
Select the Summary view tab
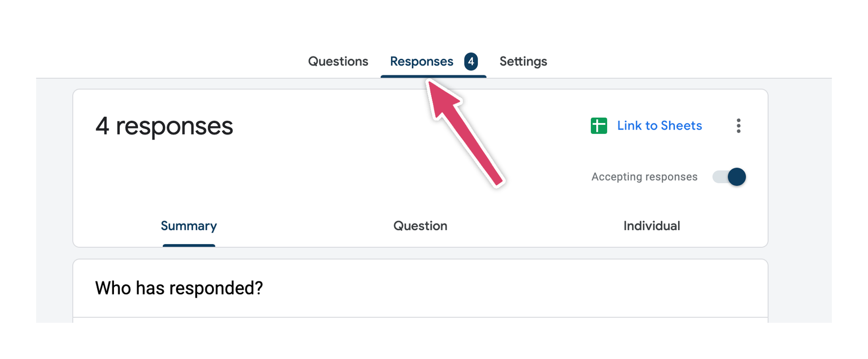pos(189,226)
